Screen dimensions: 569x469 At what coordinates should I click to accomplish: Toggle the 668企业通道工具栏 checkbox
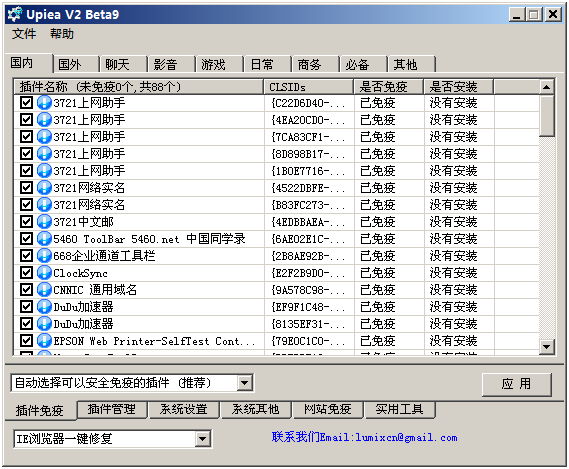(26, 256)
